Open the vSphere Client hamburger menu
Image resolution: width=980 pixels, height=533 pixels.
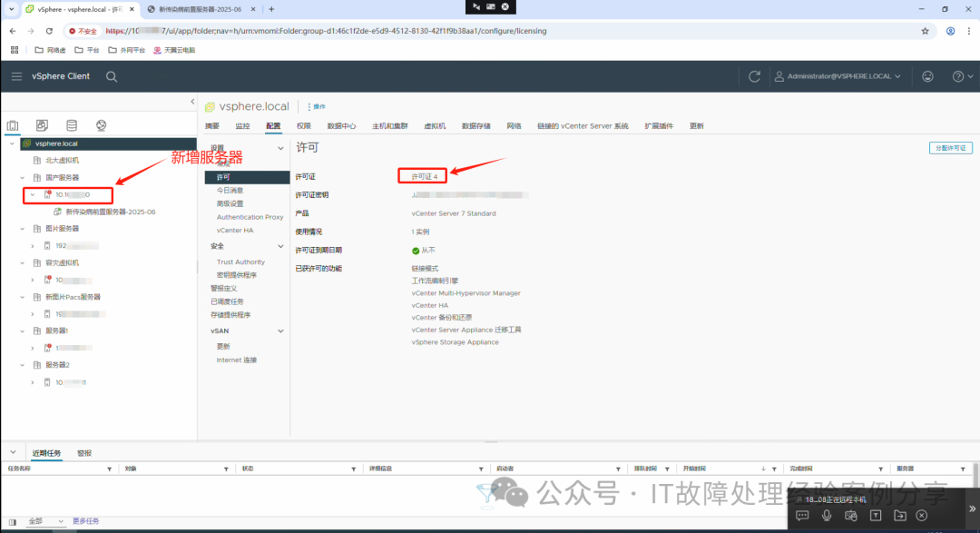click(x=16, y=76)
